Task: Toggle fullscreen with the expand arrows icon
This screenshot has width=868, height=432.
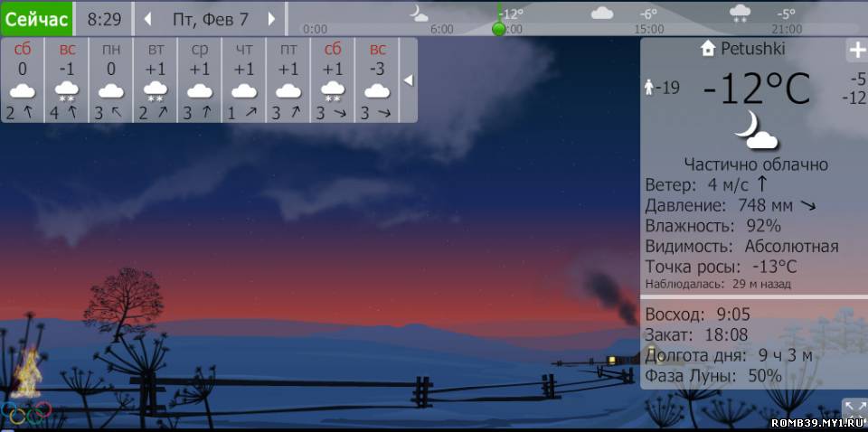Action: click(x=854, y=409)
